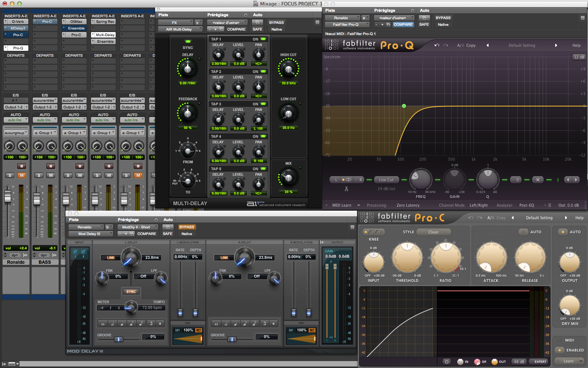Click the record enable button on Ronaldo track
Viewport: 588px width, 368px height.
click(22, 166)
